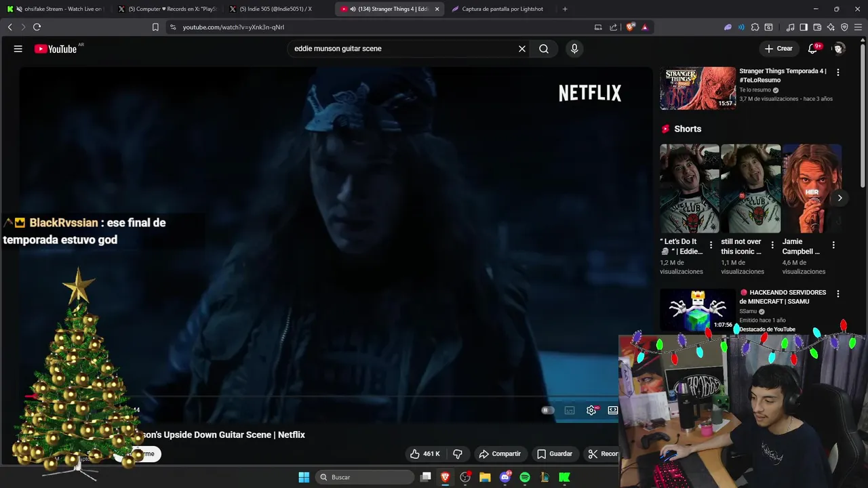Start voice search with the microphone icon
Viewport: 868px width, 488px height.
[574, 49]
